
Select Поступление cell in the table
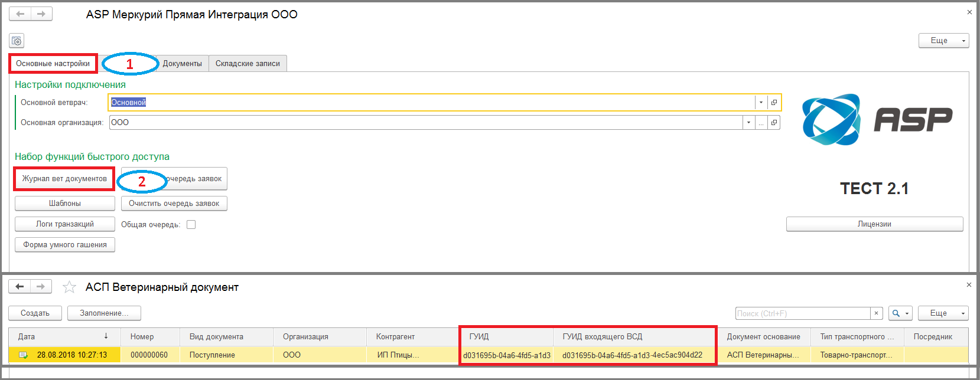(227, 355)
